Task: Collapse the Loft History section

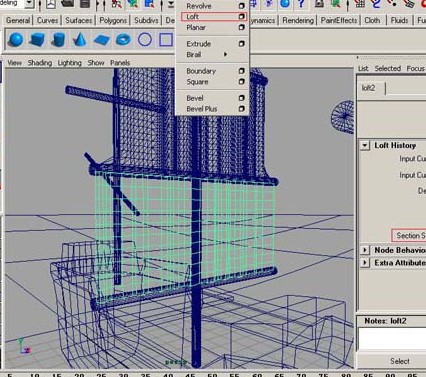Action: click(x=365, y=145)
